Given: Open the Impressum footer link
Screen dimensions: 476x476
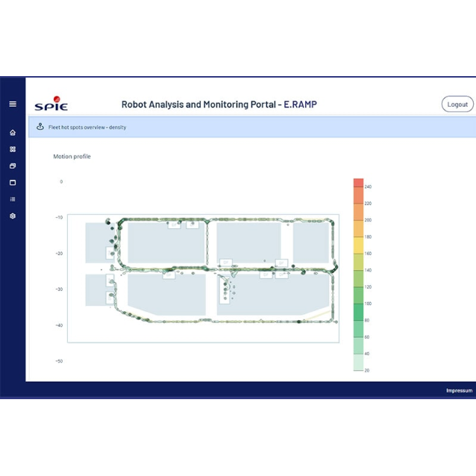Looking at the screenshot, I should point(459,390).
